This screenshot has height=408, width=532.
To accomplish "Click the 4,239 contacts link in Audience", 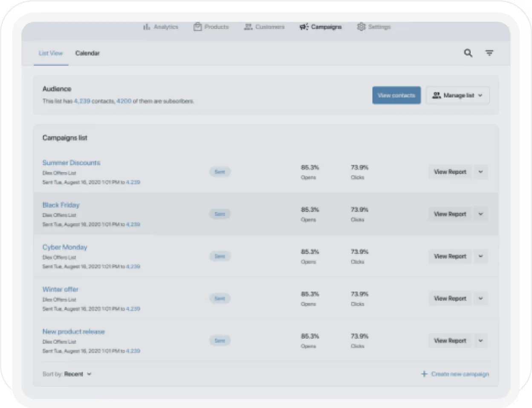I will point(81,101).
